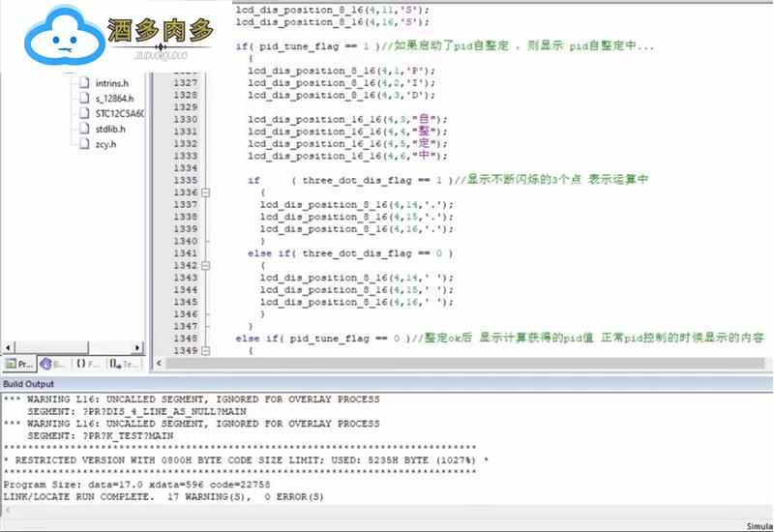Click the SEGMENT ?PR?K_TEST?MAIN output line
The height and width of the screenshot is (532, 774).
click(101, 436)
